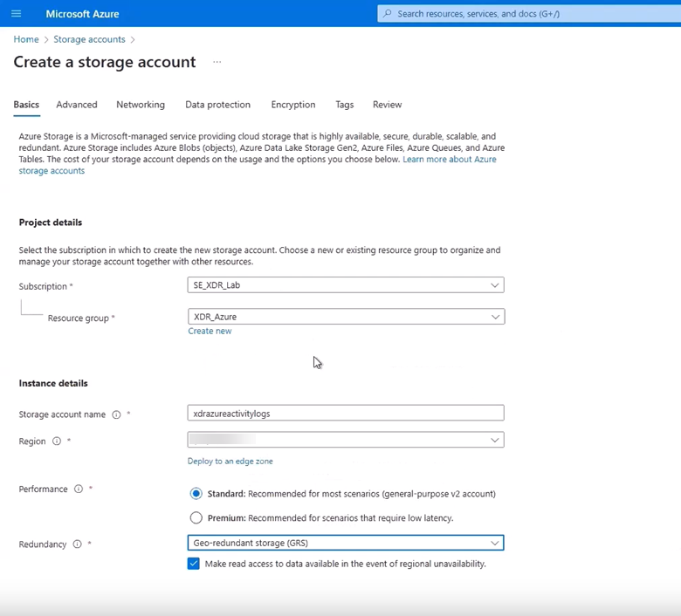Click Deploy to an edge zone link
The height and width of the screenshot is (616, 681).
pos(230,461)
